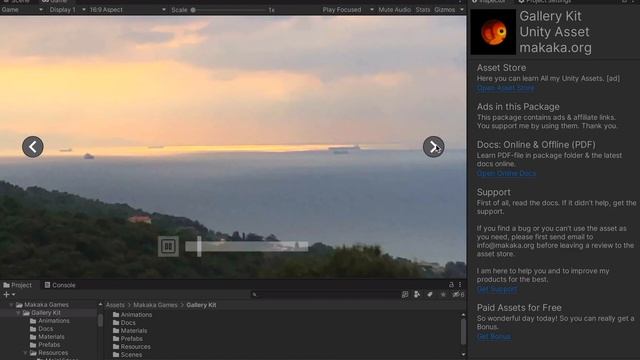640x360 pixels.
Task: Toggle the Stats overlay
Action: click(423, 10)
